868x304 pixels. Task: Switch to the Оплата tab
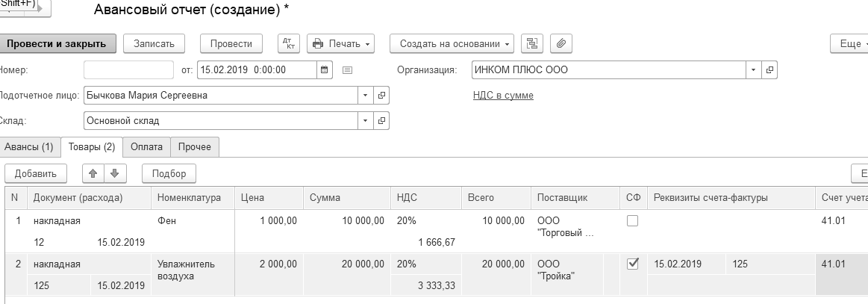146,147
